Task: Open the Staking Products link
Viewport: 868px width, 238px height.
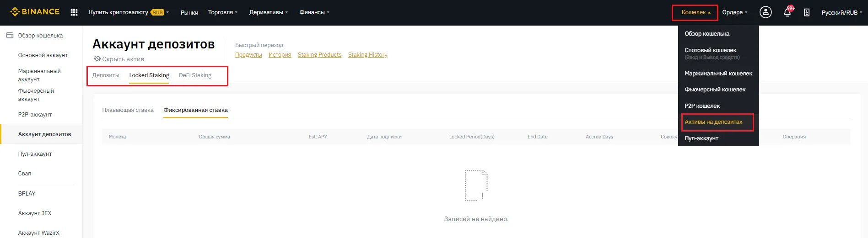Action: click(x=319, y=54)
